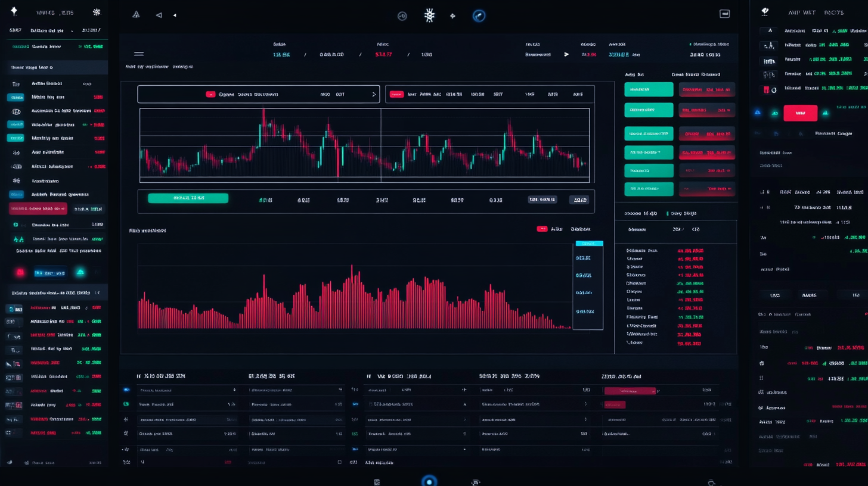Click the red Sell button in the right panel
This screenshot has width=868, height=486.
click(x=800, y=113)
